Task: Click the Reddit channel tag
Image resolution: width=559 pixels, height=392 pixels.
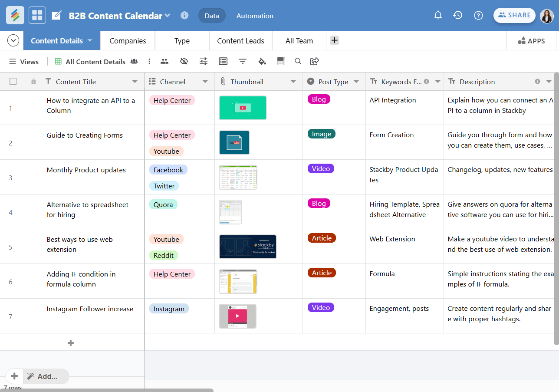Action: click(164, 255)
